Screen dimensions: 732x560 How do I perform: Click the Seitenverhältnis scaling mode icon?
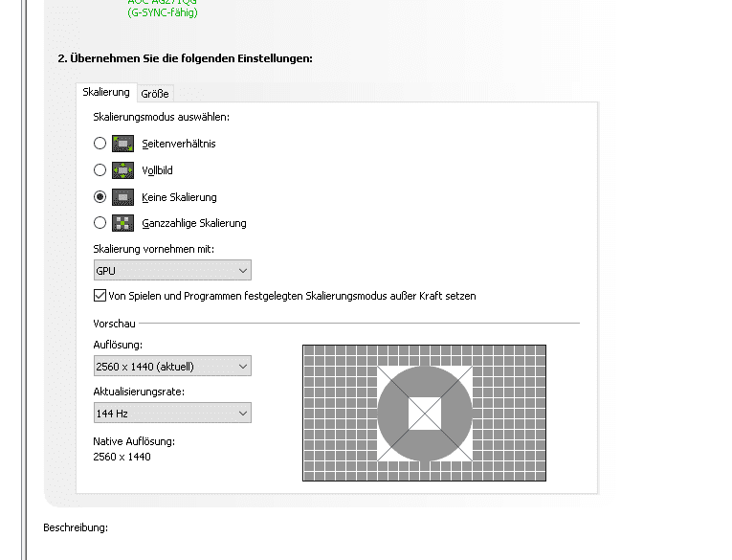point(122,144)
